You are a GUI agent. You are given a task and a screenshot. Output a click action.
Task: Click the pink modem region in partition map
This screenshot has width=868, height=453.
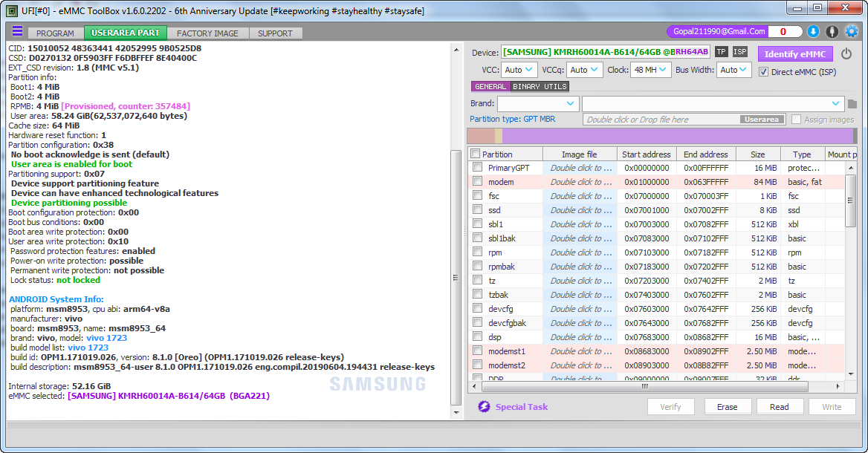481,136
